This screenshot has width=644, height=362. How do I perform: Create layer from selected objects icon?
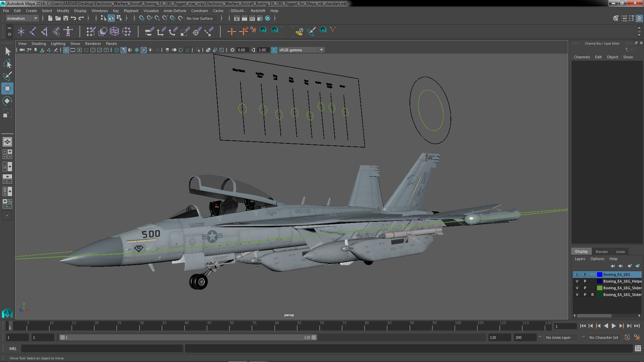click(x=638, y=266)
